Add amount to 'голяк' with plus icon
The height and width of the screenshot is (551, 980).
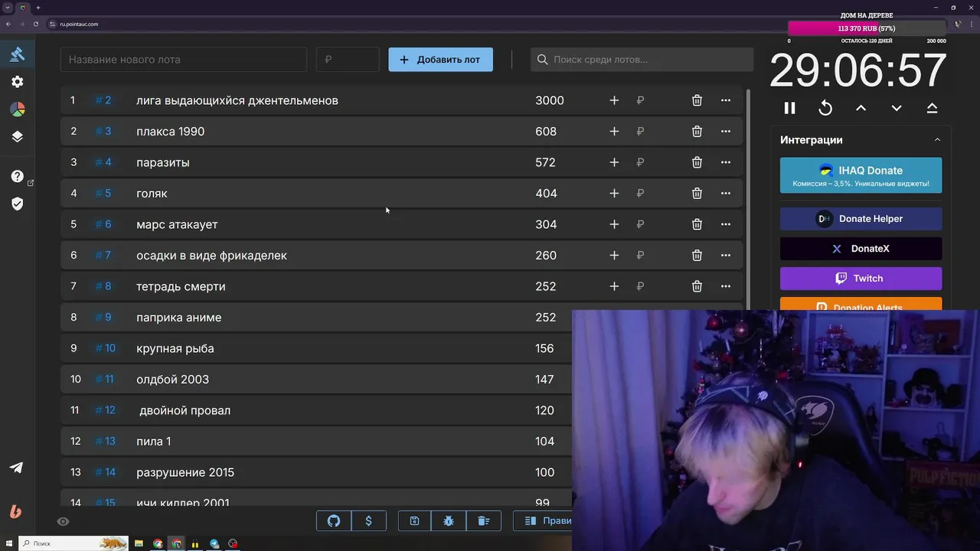(x=614, y=194)
